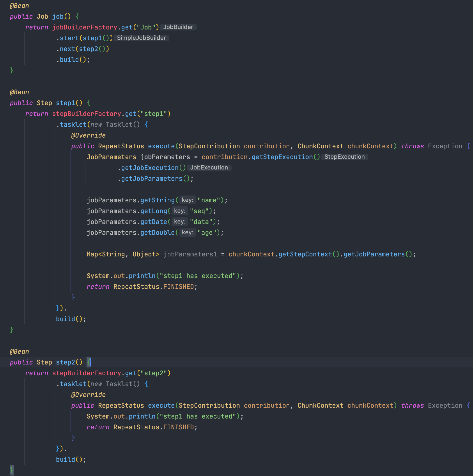
Task: Click the "seq" string in getLong call
Action: (x=199, y=211)
